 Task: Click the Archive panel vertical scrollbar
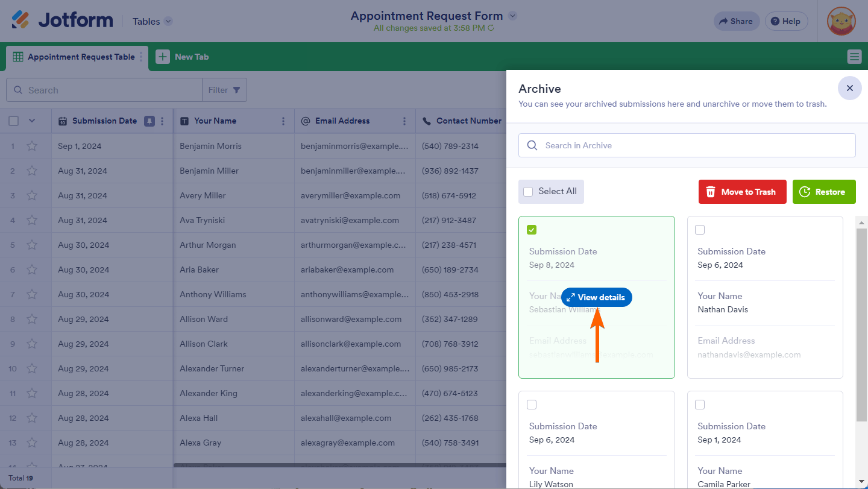tap(861, 326)
